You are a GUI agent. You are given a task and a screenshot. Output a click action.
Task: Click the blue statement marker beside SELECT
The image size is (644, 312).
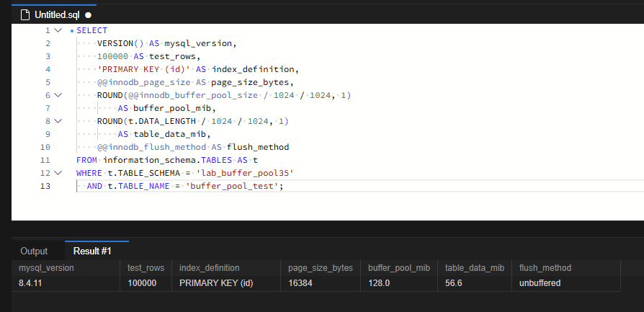coord(72,31)
